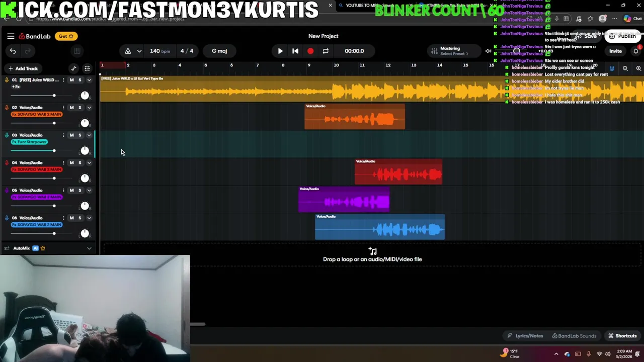Image resolution: width=644 pixels, height=362 pixels.
Task: Open the automation curve tool
Action: [x=73, y=68]
